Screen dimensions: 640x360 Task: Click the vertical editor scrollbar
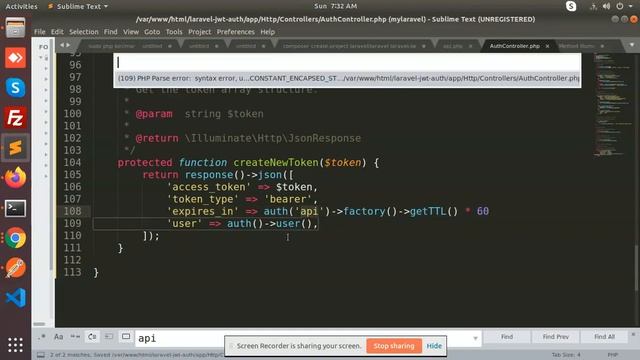[637, 267]
